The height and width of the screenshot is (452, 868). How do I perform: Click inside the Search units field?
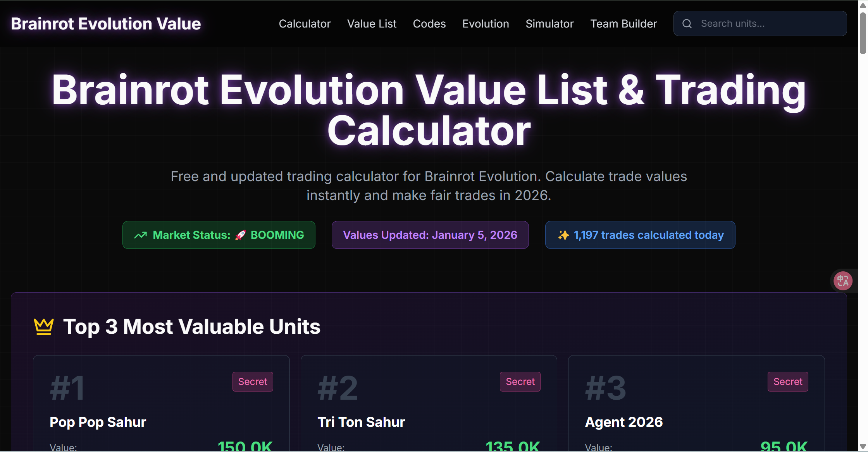tap(759, 23)
